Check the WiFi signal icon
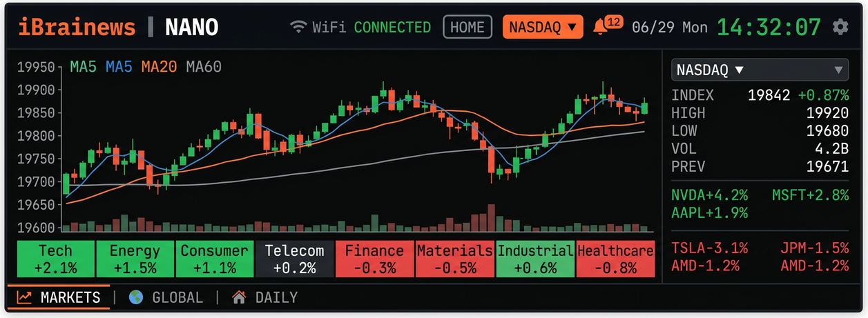868x318 pixels. click(298, 28)
